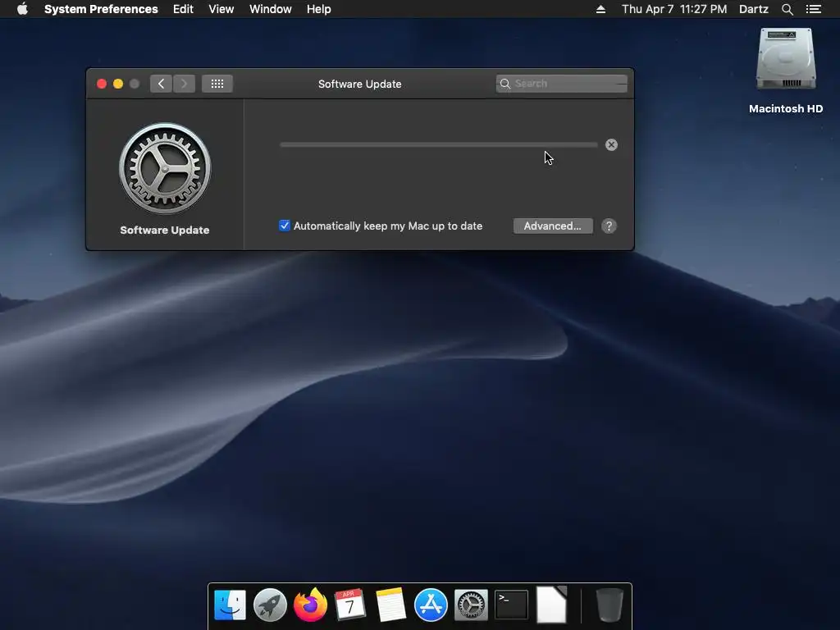Click the eject icon in menu bar
Screen dimensions: 840x630
600,9
